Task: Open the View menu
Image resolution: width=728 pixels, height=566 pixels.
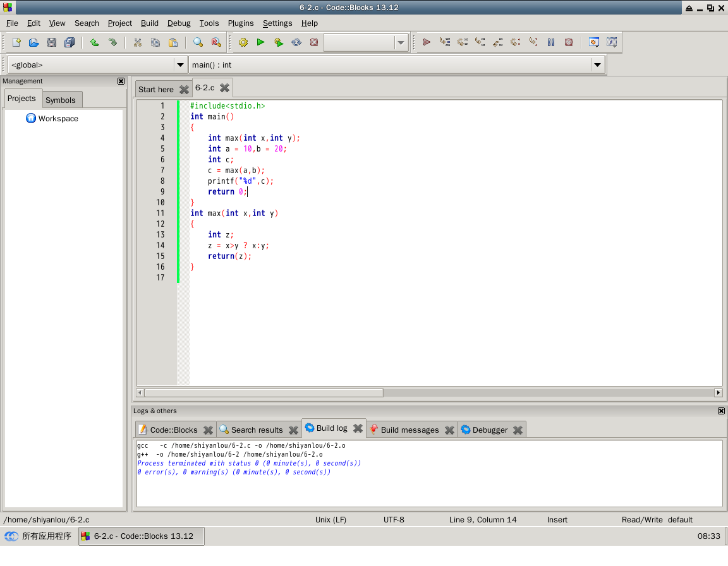Action: click(57, 23)
